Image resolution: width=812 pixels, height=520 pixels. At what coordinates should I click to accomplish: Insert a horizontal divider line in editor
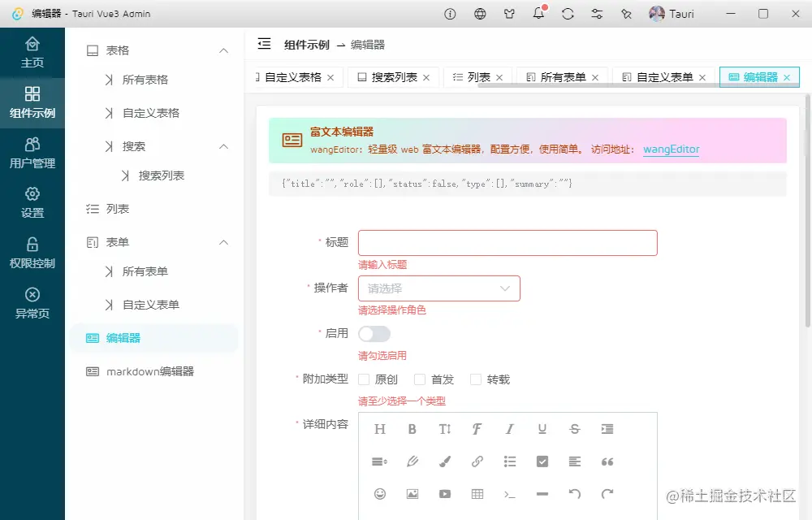[542, 494]
